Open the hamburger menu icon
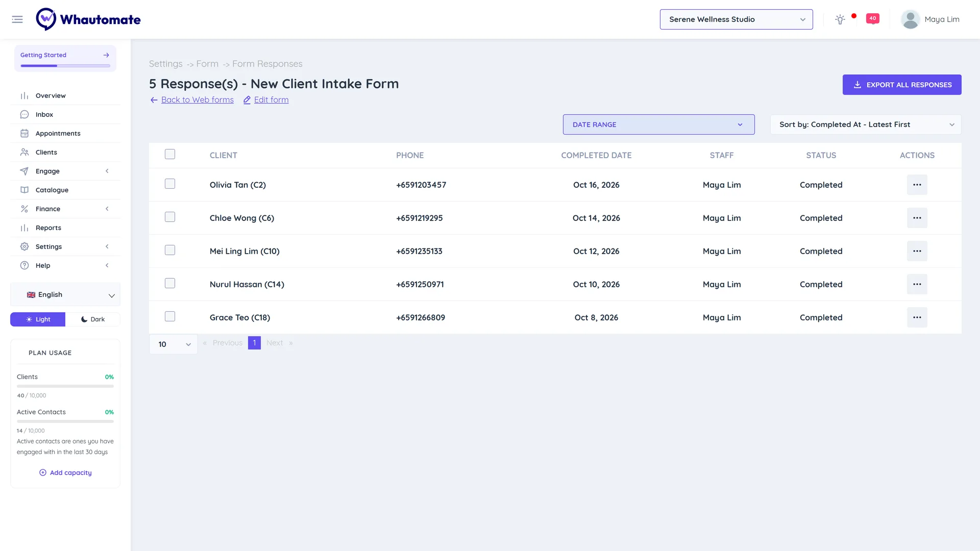This screenshot has height=551, width=980. pos(17,19)
